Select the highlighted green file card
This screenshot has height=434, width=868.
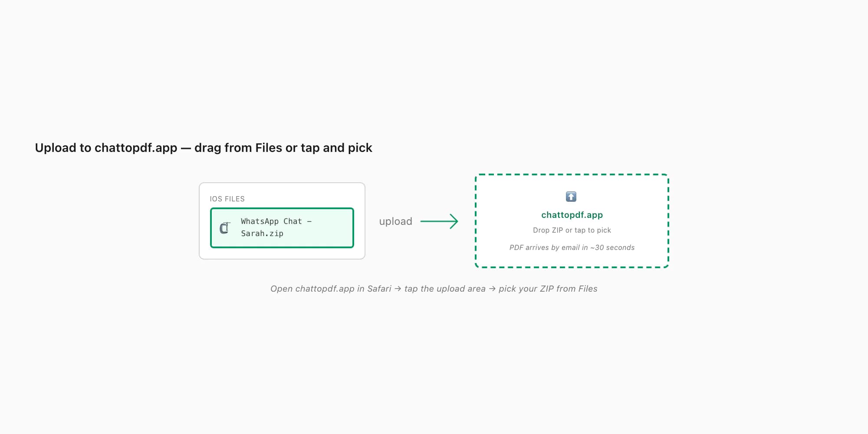click(x=282, y=228)
